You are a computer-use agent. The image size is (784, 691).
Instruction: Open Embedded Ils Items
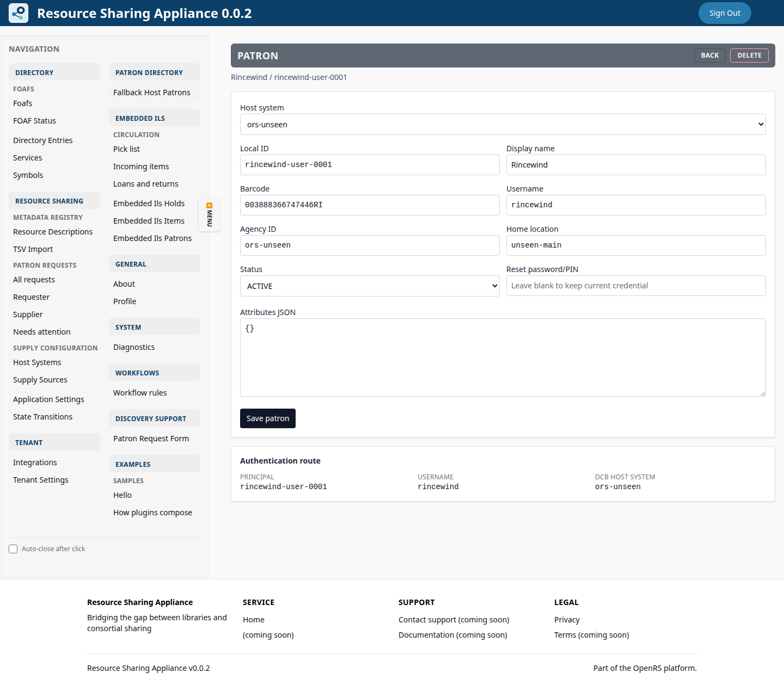pos(149,221)
